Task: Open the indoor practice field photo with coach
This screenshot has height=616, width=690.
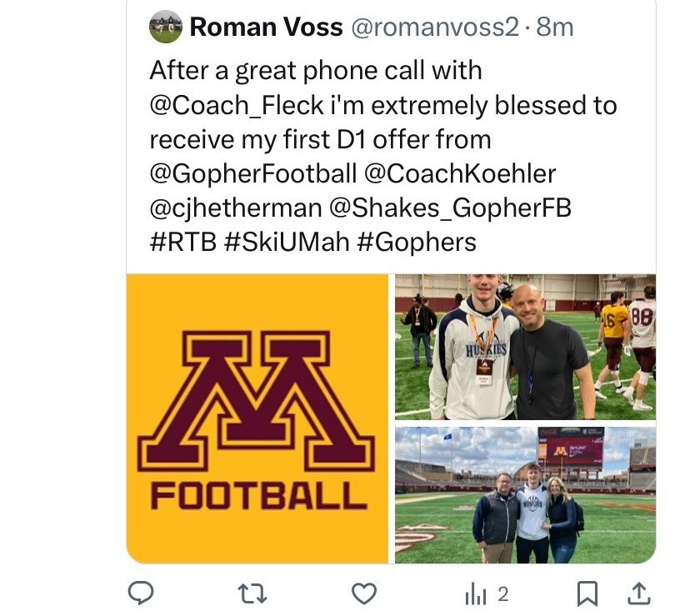Action: click(x=526, y=347)
